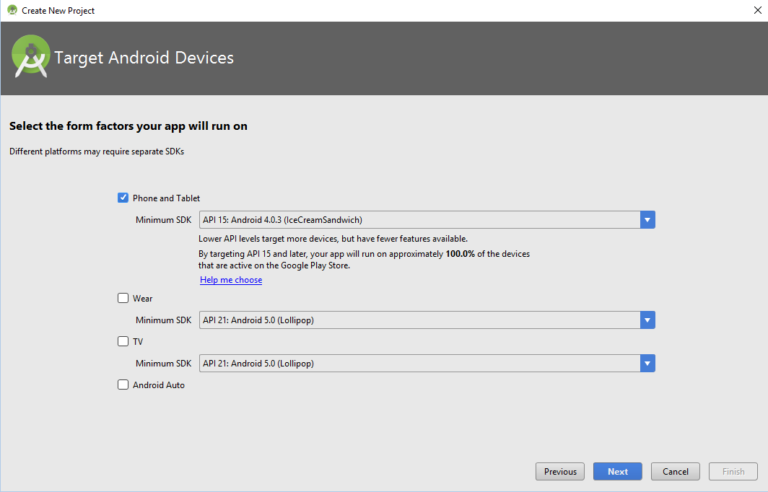
Task: Click the 'Phone and Tablet' label text
Action: (166, 198)
